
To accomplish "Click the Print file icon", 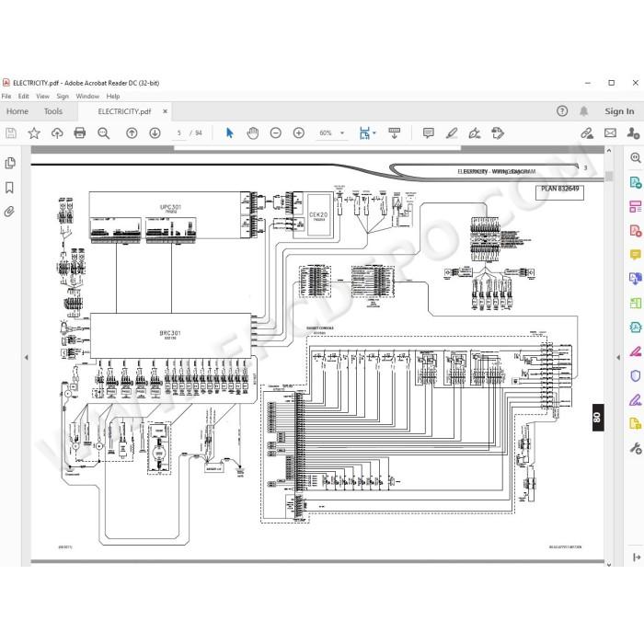I will (x=80, y=133).
